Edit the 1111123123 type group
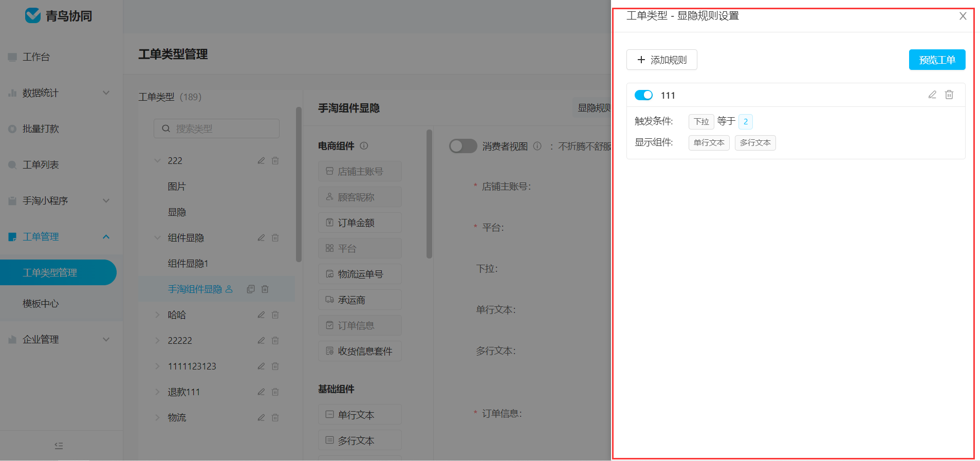The image size is (980, 461). click(261, 366)
